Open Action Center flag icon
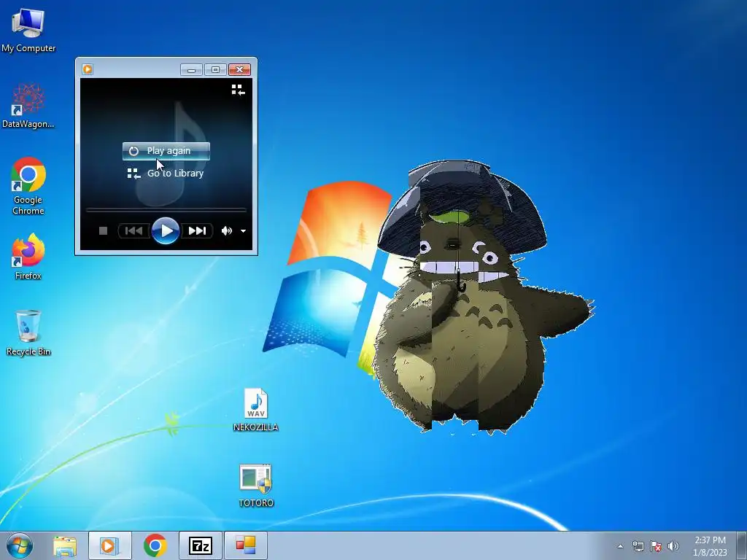Image resolution: width=747 pixels, height=560 pixels. (x=656, y=546)
